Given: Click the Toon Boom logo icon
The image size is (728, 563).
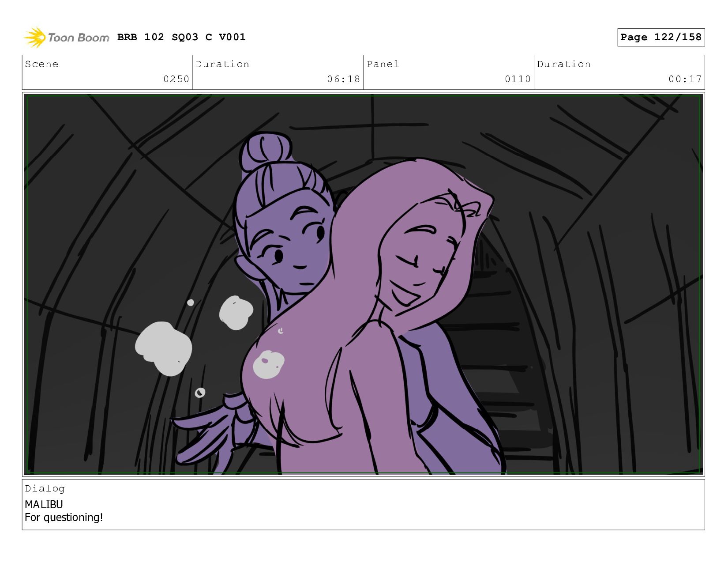Looking at the screenshot, I should 35,38.
